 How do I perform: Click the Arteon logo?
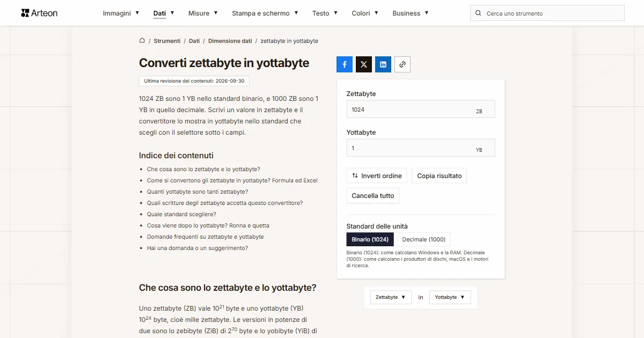click(x=39, y=13)
